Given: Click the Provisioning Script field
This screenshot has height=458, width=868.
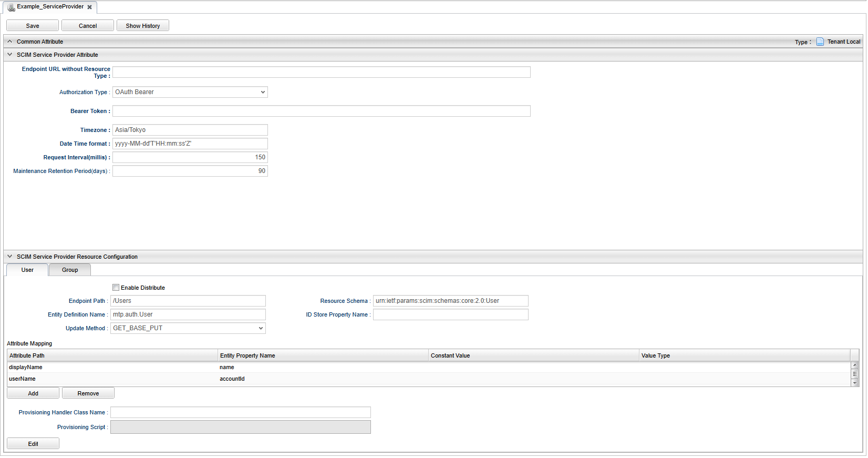Looking at the screenshot, I should pyautogui.click(x=241, y=427).
